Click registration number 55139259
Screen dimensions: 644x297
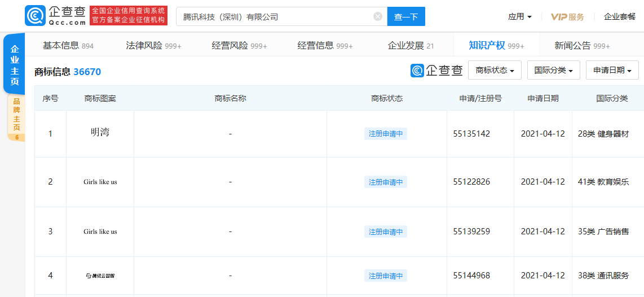point(472,232)
